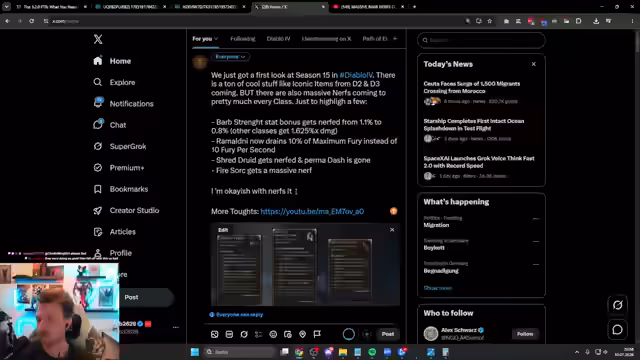The image size is (640, 360).
Task: Open SuperGrok in the sidebar
Action: pyautogui.click(x=119, y=146)
